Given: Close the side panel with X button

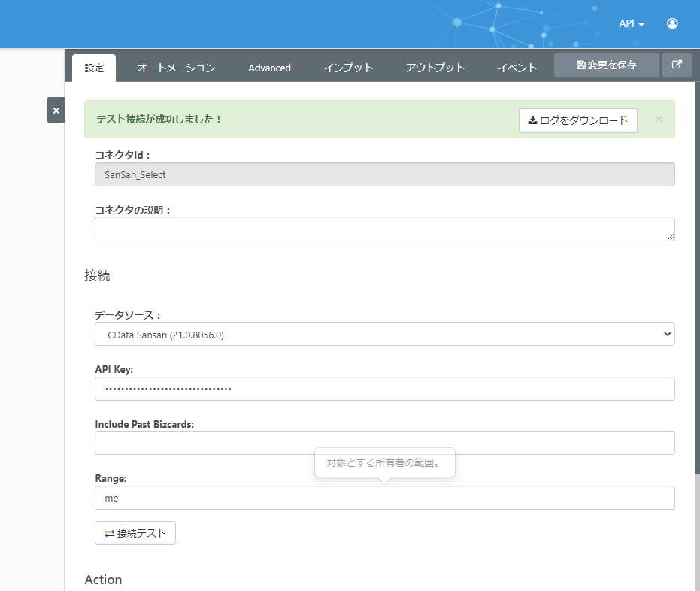Looking at the screenshot, I should (56, 110).
